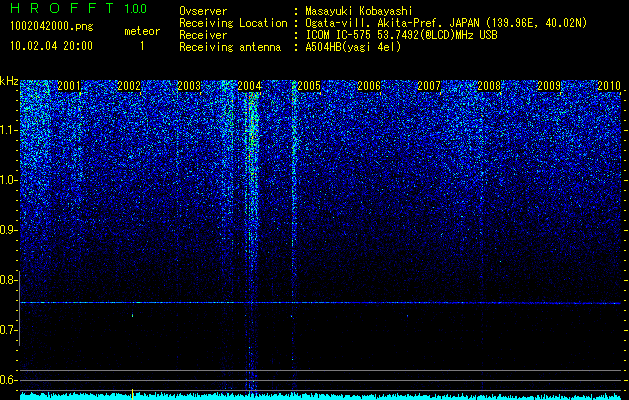Click the ICOM IC-575 receiver frequency text
Image resolution: width=629 pixels, height=400 pixels.
[401, 35]
